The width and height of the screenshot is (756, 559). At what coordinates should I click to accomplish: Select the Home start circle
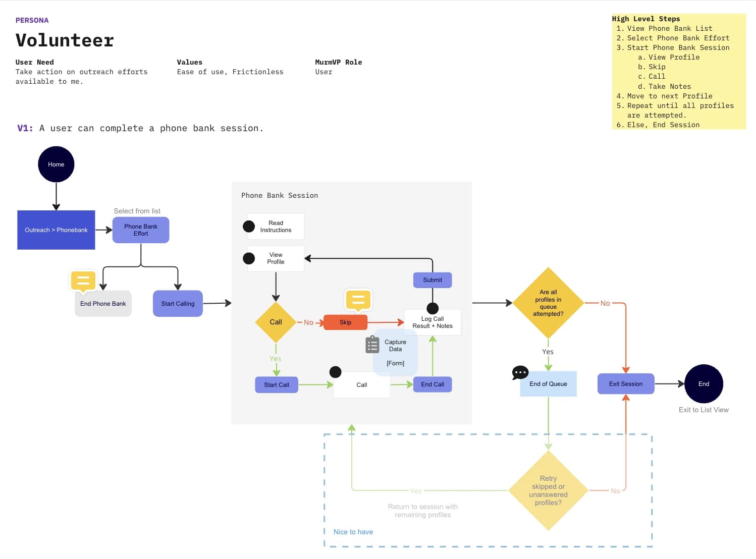tap(56, 164)
